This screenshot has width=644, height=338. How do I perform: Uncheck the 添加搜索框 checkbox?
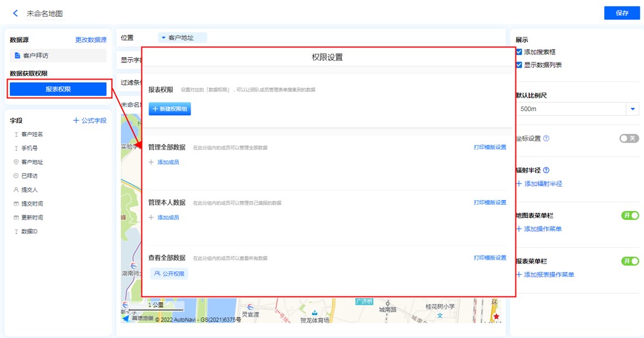[519, 52]
